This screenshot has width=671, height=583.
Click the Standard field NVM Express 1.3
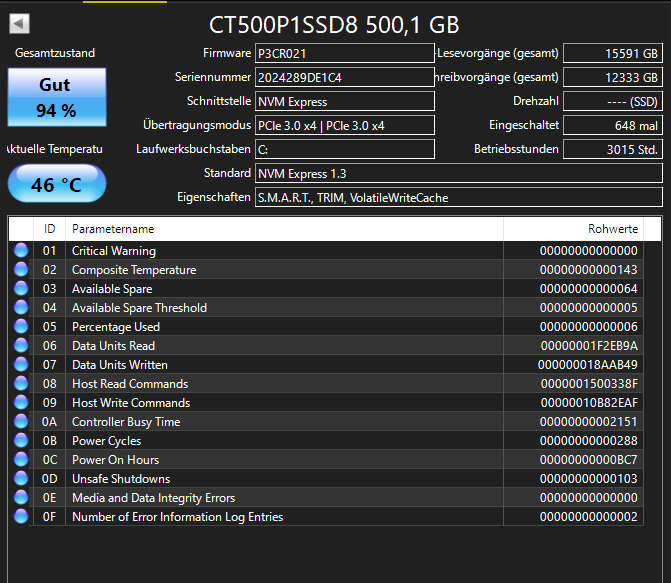[x=459, y=173]
